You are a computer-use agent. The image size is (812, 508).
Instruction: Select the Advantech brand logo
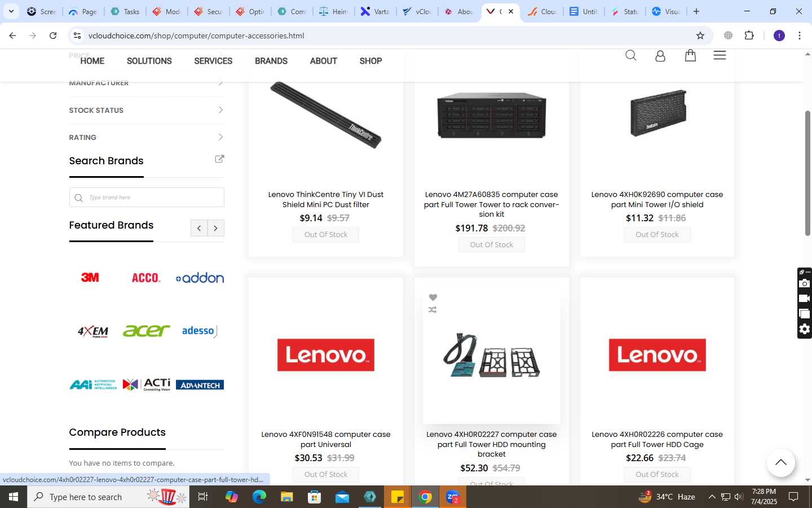pyautogui.click(x=200, y=385)
